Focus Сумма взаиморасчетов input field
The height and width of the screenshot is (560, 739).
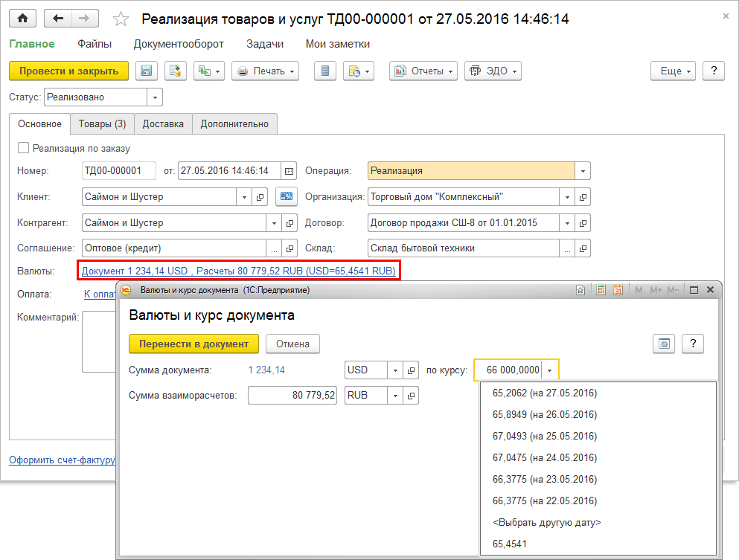292,396
